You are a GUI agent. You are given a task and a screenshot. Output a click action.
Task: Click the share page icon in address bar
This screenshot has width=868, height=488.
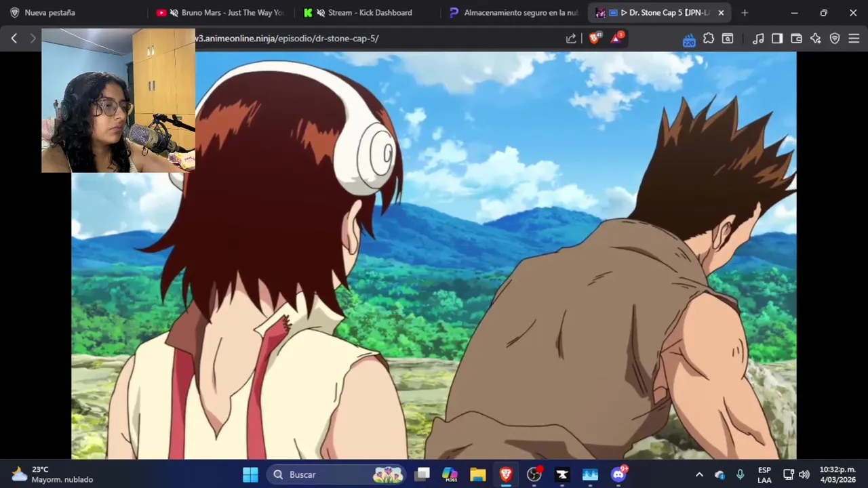(571, 39)
